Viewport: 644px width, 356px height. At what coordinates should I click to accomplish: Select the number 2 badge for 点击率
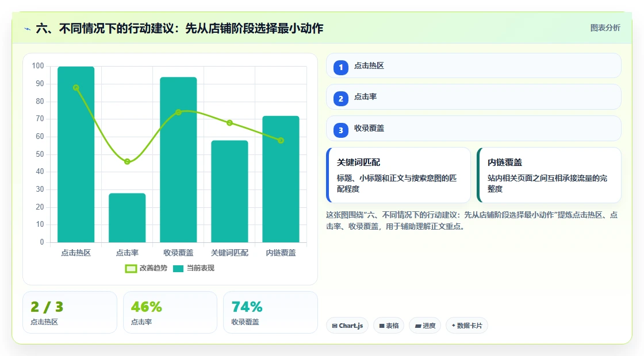coord(340,98)
